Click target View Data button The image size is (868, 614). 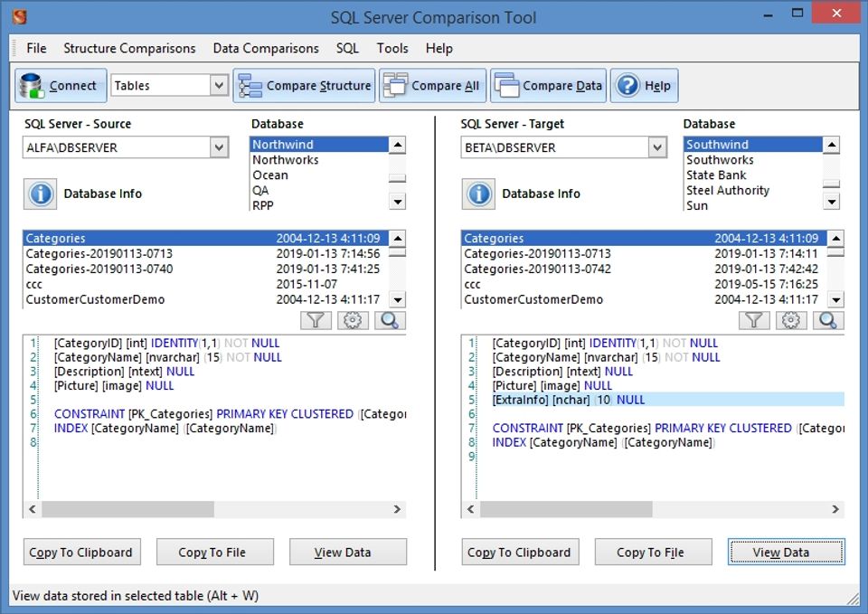[x=786, y=552]
